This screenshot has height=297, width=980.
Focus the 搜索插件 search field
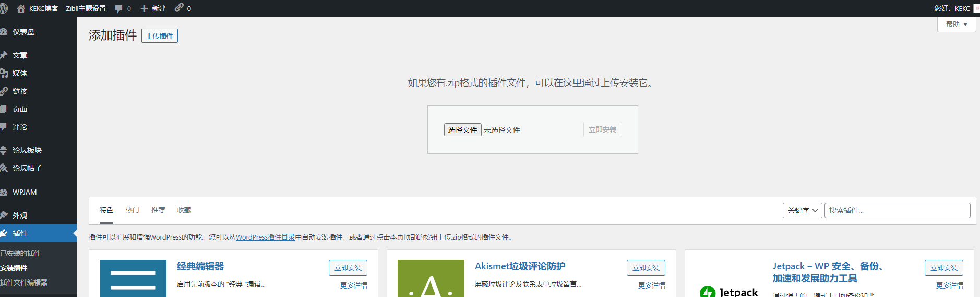[x=898, y=210]
